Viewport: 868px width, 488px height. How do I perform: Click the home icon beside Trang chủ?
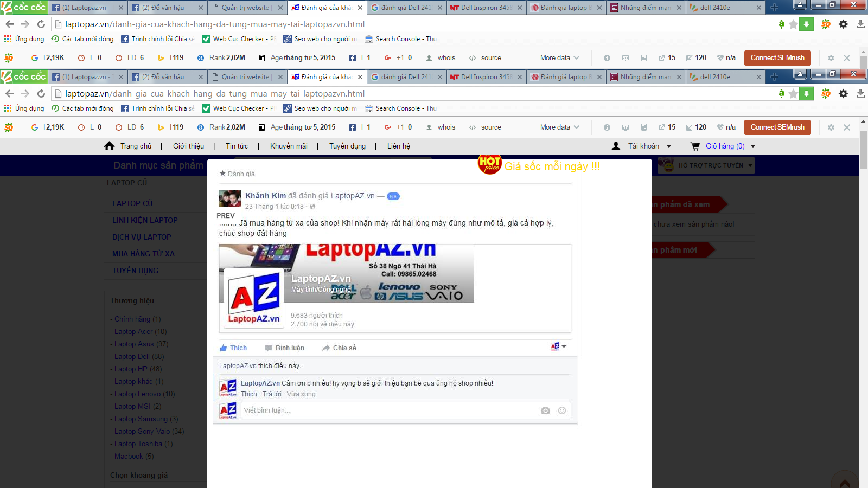click(110, 146)
